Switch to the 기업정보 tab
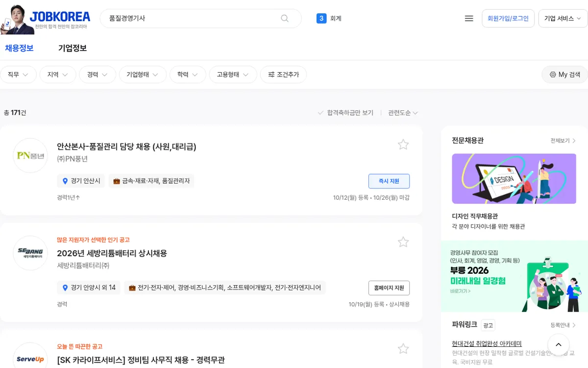588x368 pixels. (x=73, y=48)
